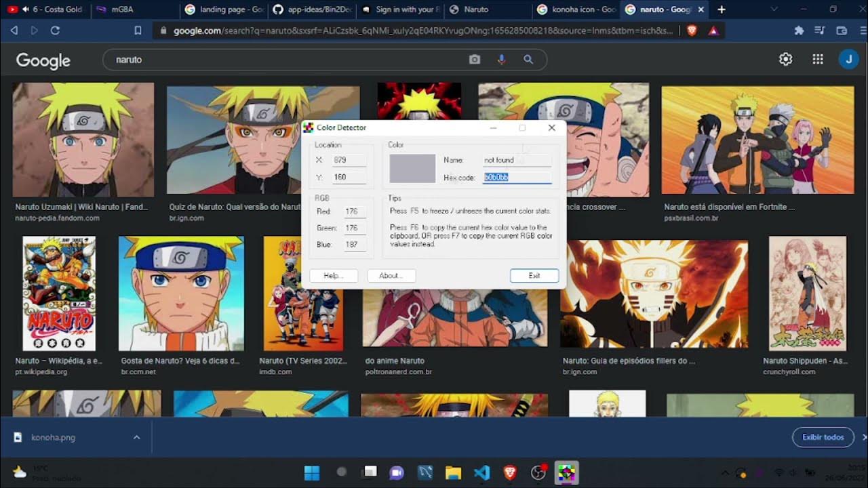Viewport: 868px width, 488px height.
Task: Show hidden tray icons chevron
Action: [x=724, y=472]
